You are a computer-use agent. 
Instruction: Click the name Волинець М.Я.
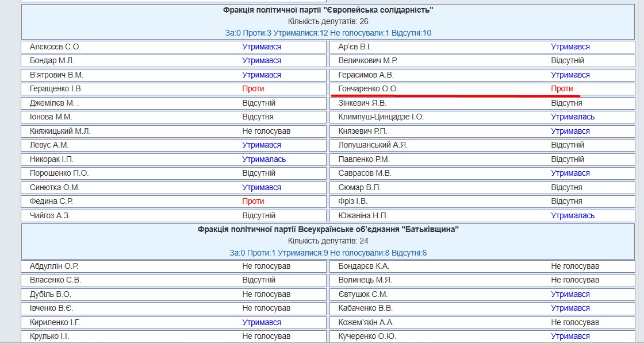pyautogui.click(x=365, y=280)
